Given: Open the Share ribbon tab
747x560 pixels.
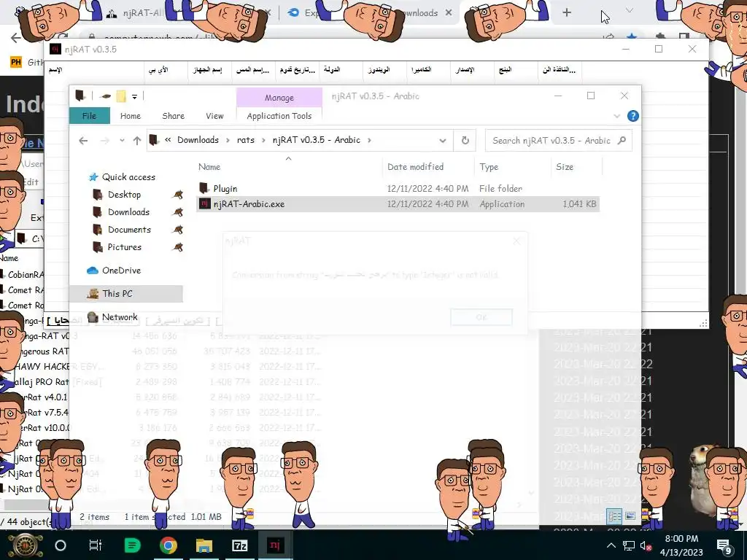Looking at the screenshot, I should click(174, 116).
